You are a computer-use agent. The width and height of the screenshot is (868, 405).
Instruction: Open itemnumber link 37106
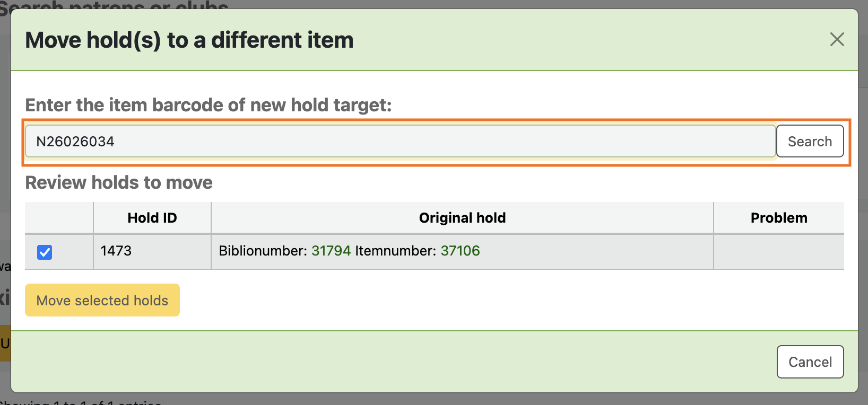point(460,251)
